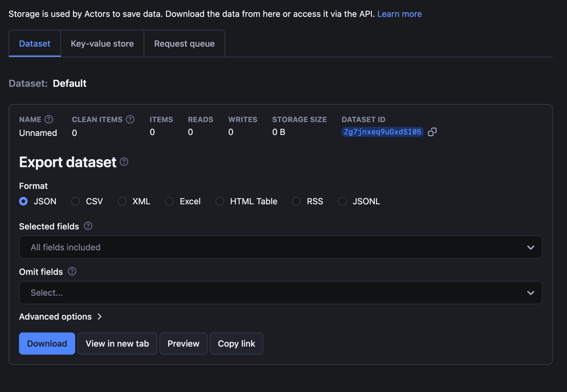Click the Copy link button
Image resolution: width=567 pixels, height=392 pixels.
[x=236, y=344]
